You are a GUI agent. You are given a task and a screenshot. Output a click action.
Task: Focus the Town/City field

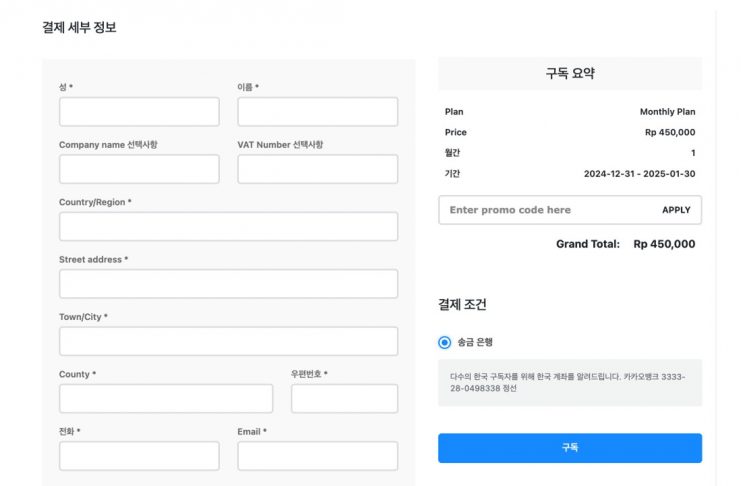[228, 341]
